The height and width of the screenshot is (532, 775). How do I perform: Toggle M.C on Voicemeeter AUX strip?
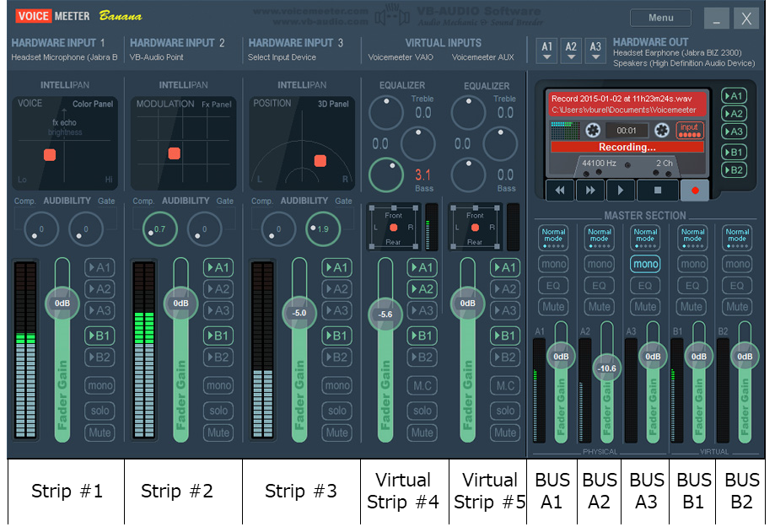tap(505, 385)
